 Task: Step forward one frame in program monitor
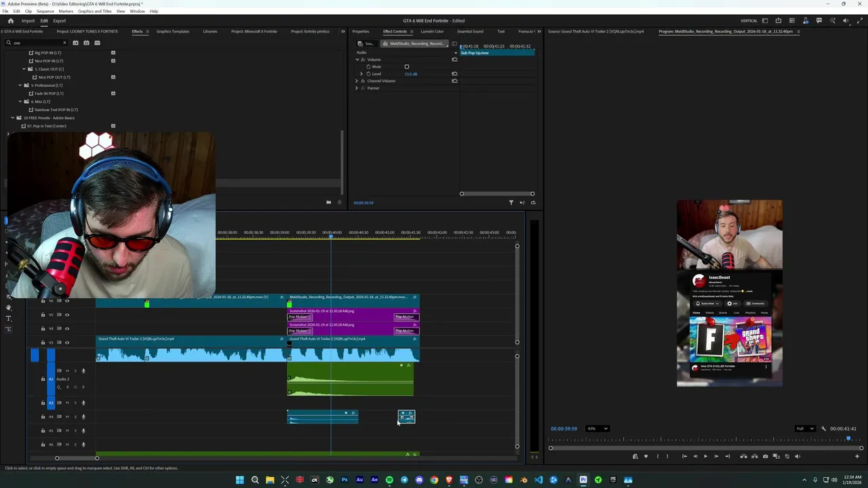tap(717, 456)
